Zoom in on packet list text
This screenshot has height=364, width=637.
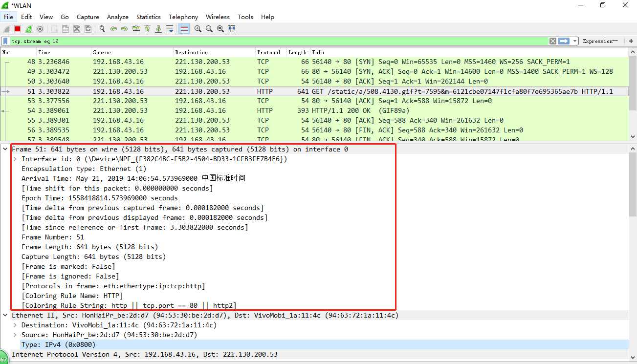198,29
